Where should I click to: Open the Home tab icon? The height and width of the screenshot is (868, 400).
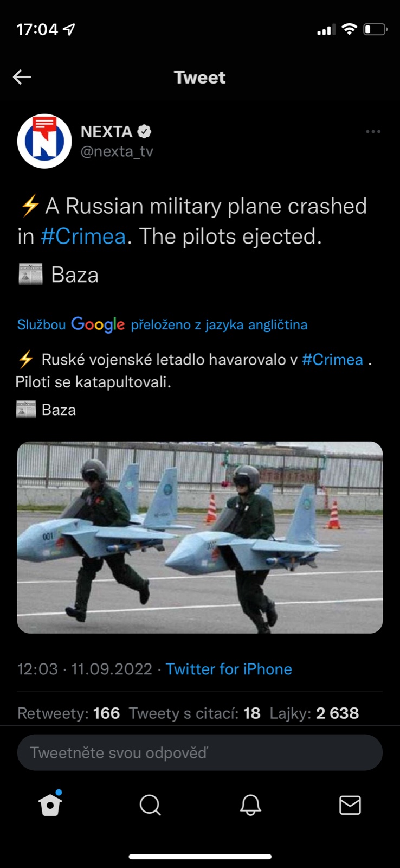[x=50, y=804]
